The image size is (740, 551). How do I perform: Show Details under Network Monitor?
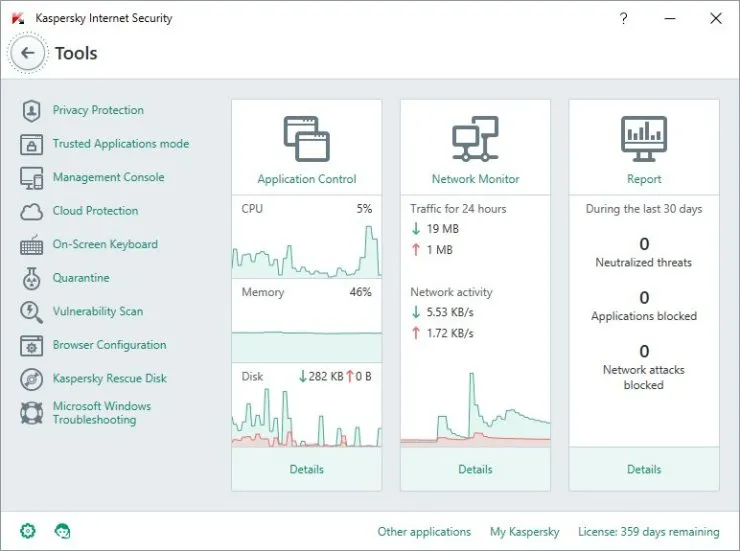pyautogui.click(x=475, y=469)
